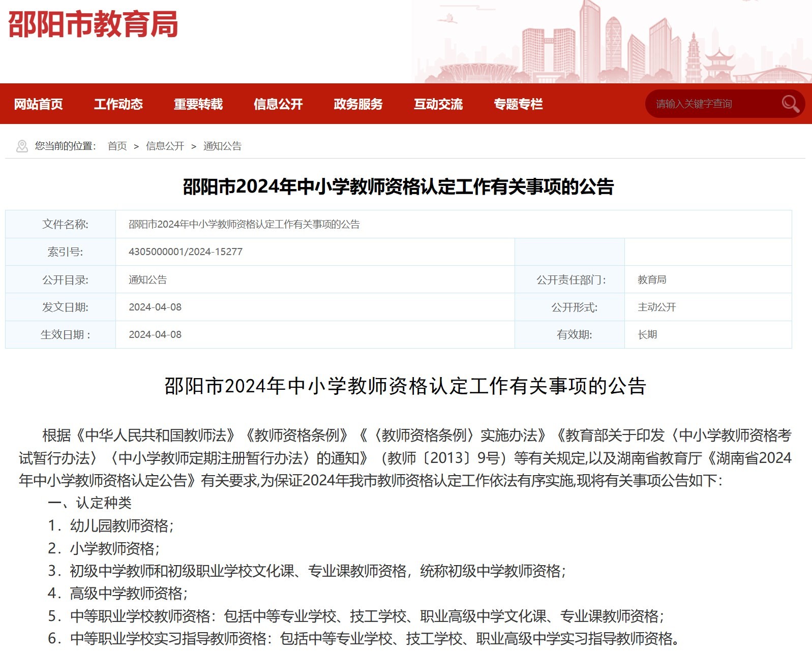Click the 首页 breadcrumb link

(x=117, y=146)
